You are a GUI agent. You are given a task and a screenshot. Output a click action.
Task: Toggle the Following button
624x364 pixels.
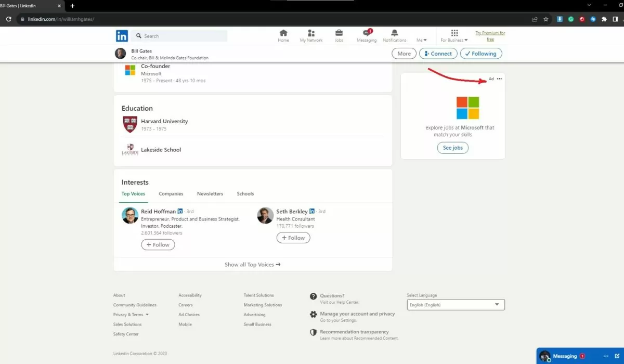click(x=481, y=54)
